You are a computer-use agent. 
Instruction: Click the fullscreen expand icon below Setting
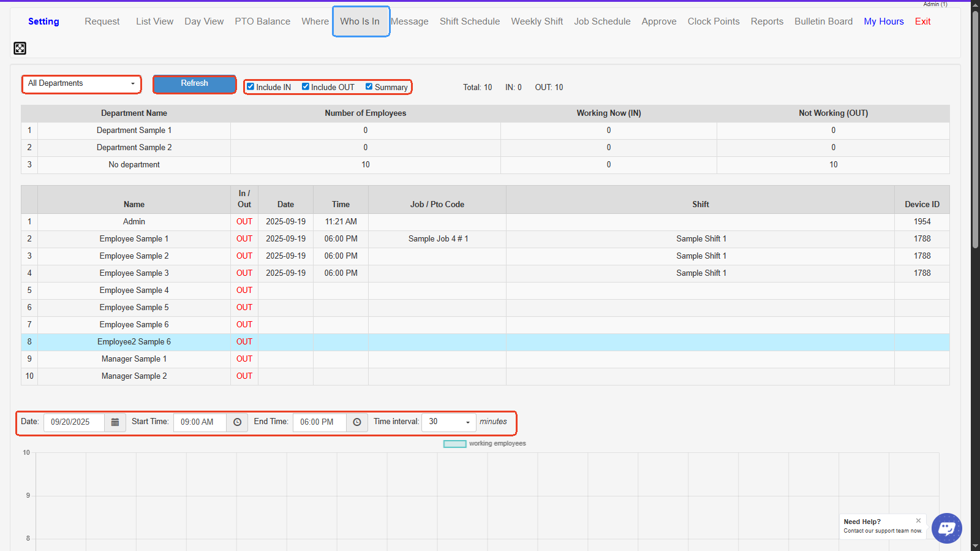[20, 48]
